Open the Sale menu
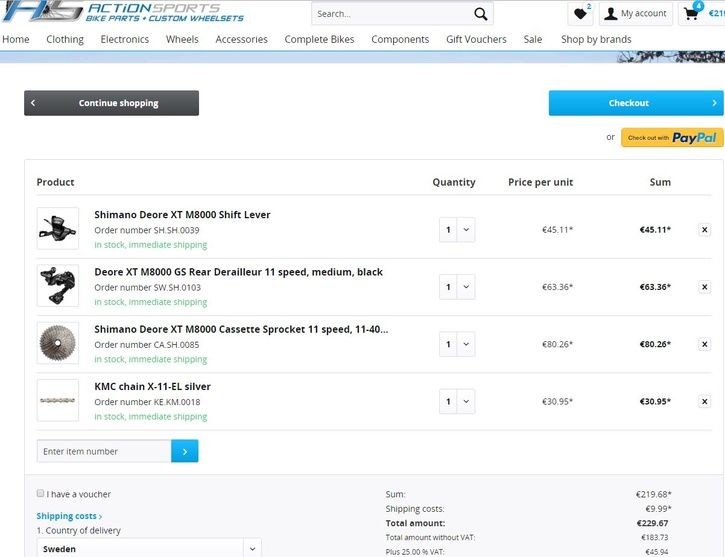725x557 pixels. (533, 39)
